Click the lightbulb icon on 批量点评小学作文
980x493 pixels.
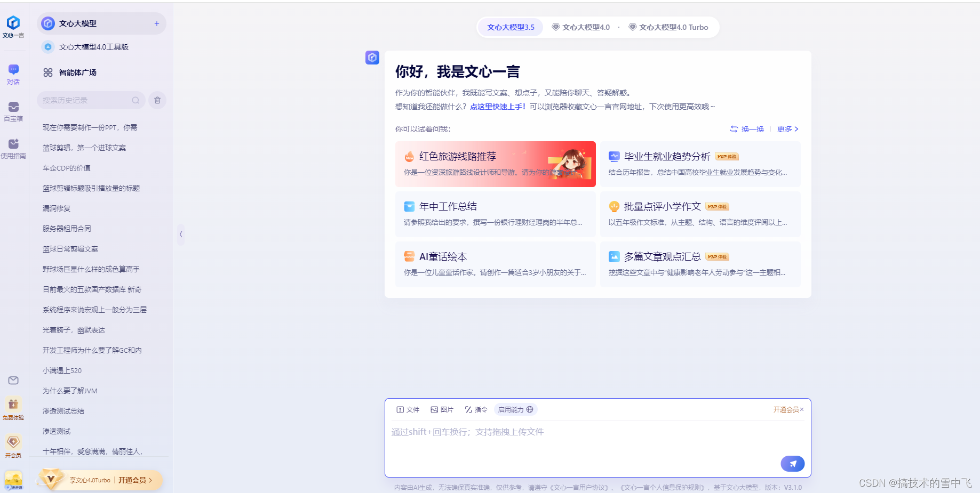pyautogui.click(x=614, y=207)
